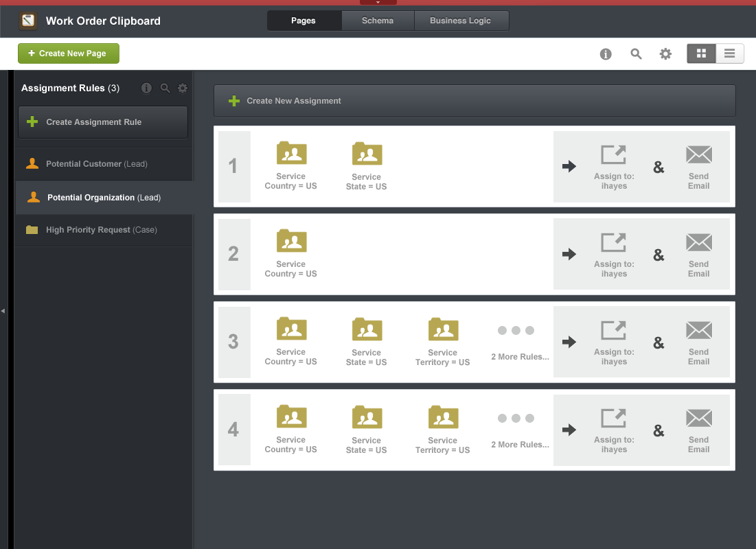
Task: Click Service State folder icon in row 3
Action: click(x=367, y=329)
